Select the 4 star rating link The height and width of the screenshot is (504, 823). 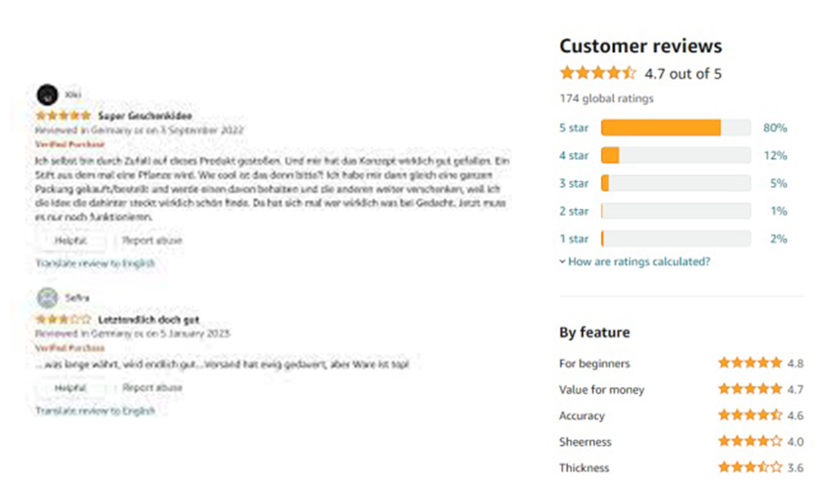coord(574,156)
